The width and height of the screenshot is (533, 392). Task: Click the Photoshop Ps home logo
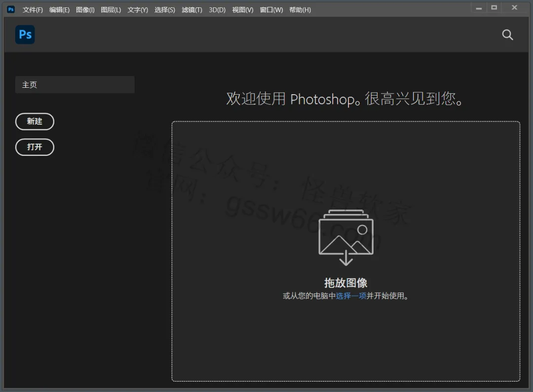click(25, 35)
